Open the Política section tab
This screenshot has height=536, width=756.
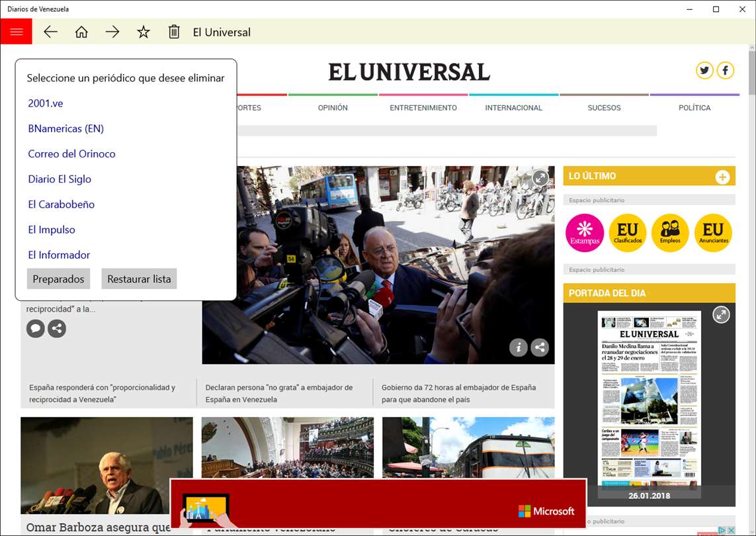pos(694,108)
